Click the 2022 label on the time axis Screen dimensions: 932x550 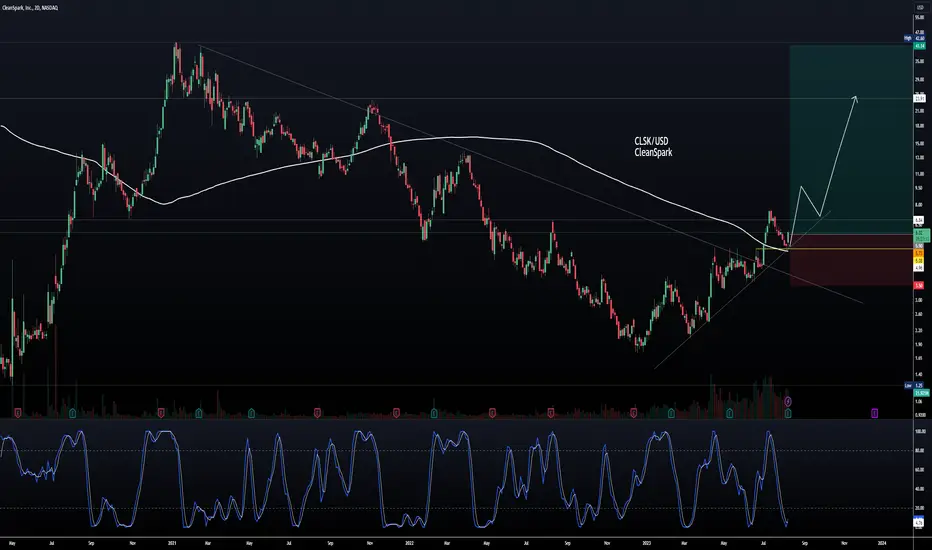click(x=409, y=543)
